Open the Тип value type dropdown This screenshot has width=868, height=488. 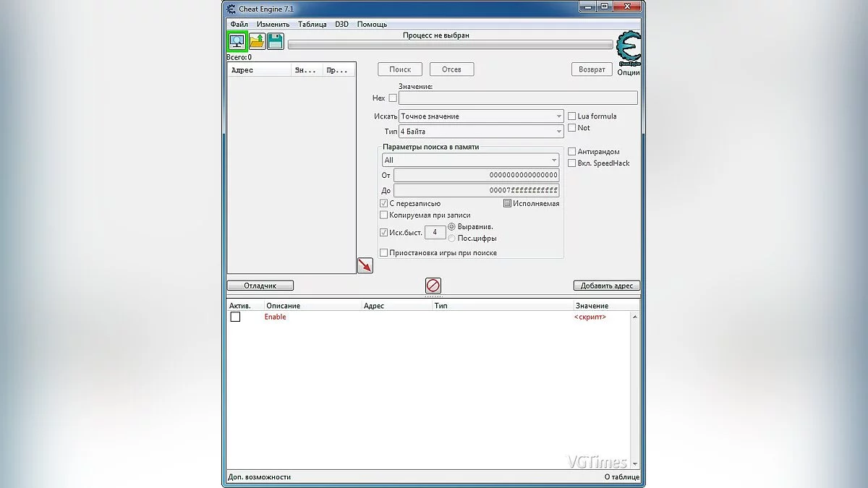[x=481, y=132]
